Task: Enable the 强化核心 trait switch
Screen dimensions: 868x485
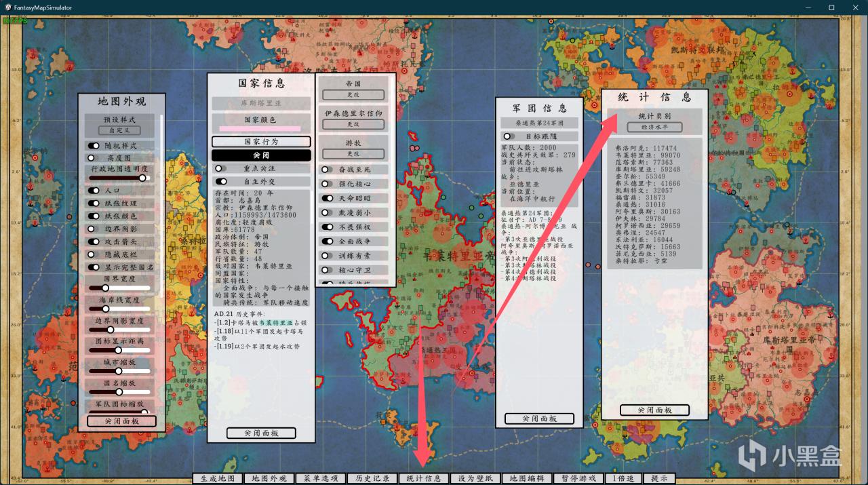Action: click(327, 184)
